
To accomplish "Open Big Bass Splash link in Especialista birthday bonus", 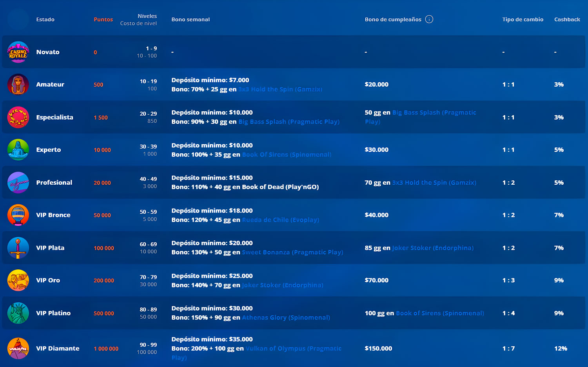I will (420, 117).
